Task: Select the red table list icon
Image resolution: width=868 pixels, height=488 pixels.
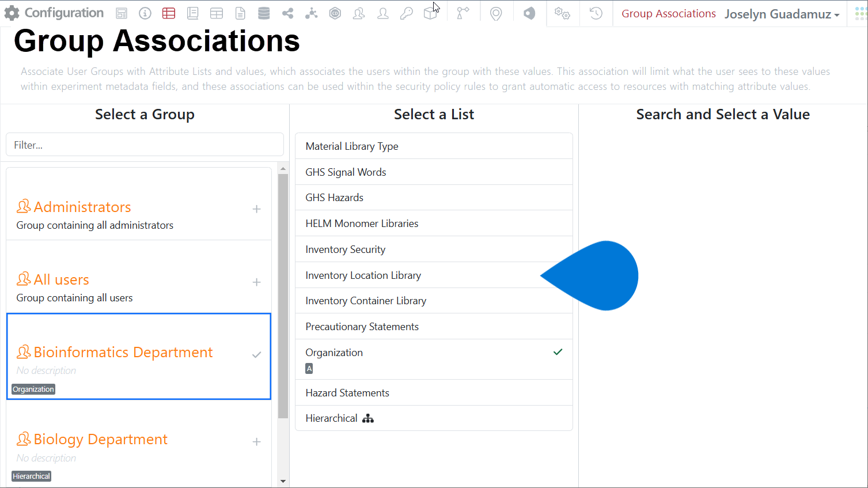Action: 169,13
